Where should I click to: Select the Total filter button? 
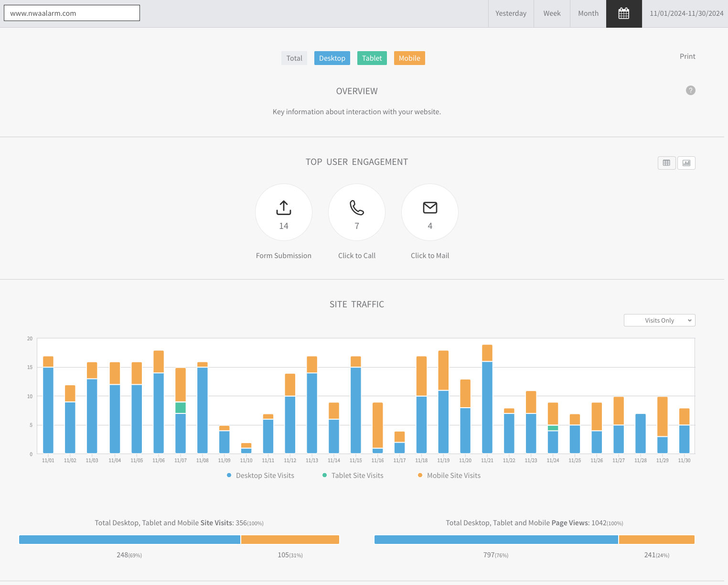[294, 58]
